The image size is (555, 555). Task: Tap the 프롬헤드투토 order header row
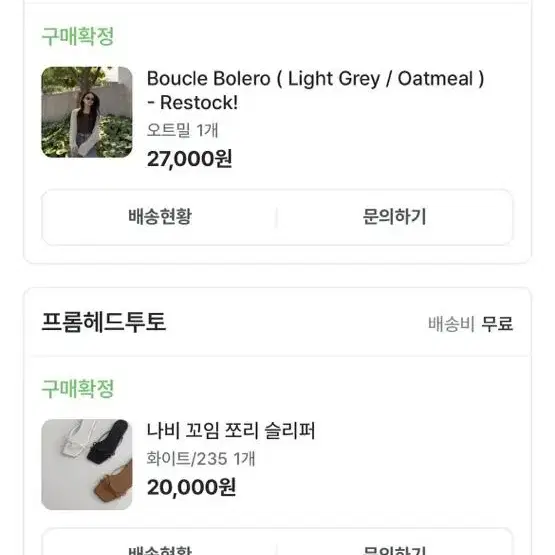point(277,322)
